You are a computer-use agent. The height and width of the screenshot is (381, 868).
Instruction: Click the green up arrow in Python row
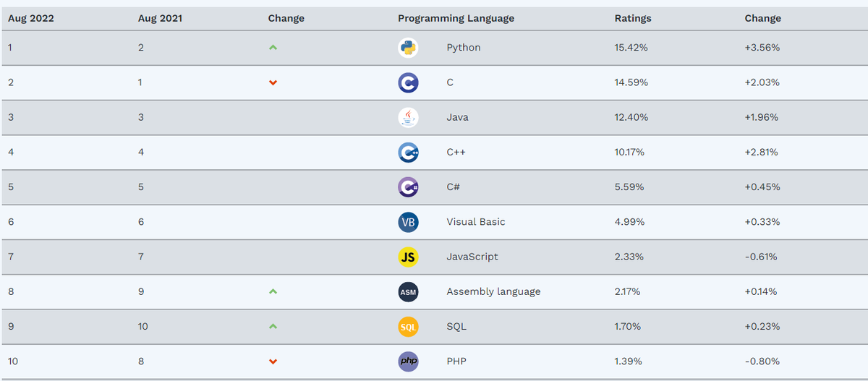[x=273, y=48]
